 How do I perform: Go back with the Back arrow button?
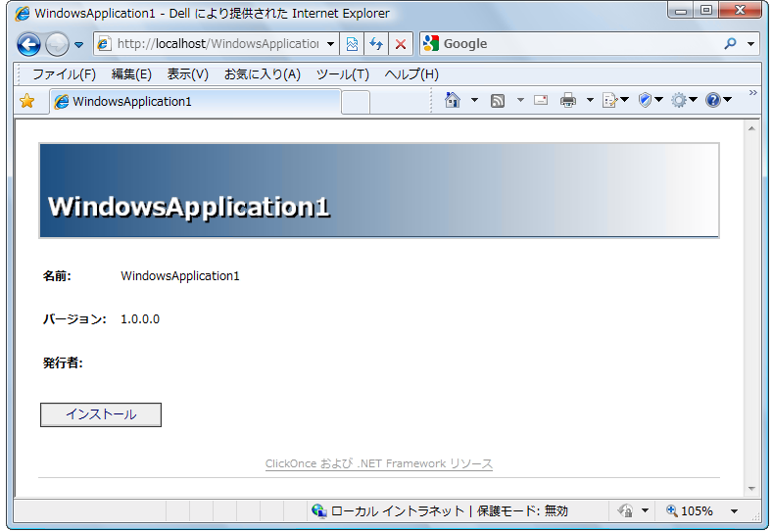point(28,45)
